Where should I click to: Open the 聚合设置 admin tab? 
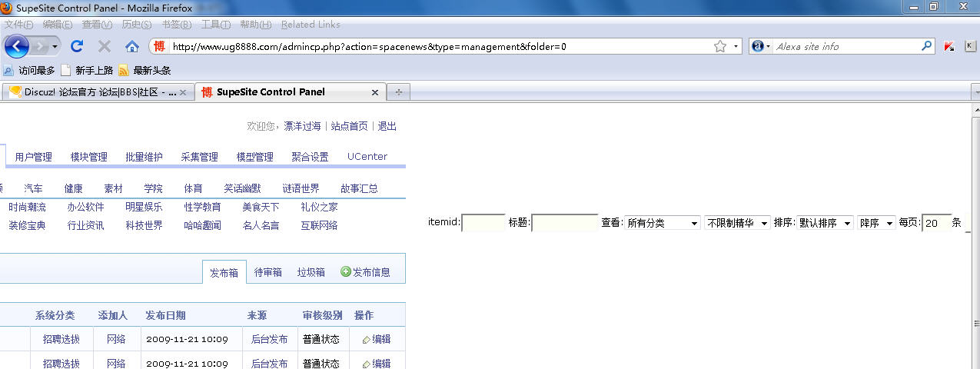pos(310,157)
